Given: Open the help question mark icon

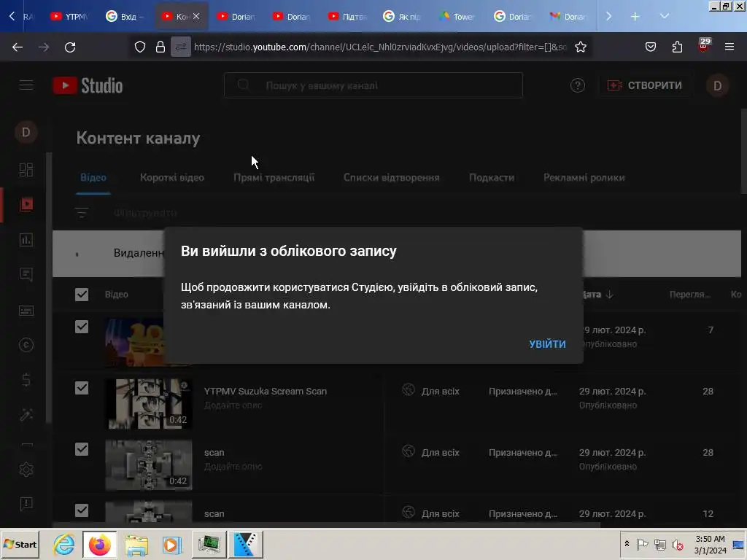Looking at the screenshot, I should pyautogui.click(x=578, y=85).
